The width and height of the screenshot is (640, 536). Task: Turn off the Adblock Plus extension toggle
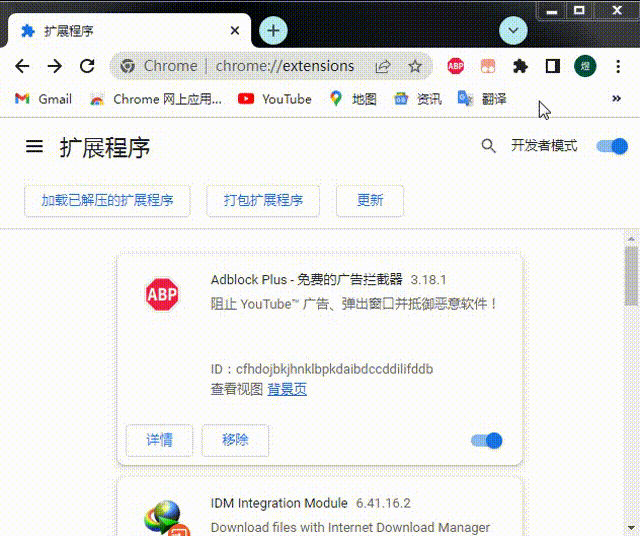tap(486, 440)
